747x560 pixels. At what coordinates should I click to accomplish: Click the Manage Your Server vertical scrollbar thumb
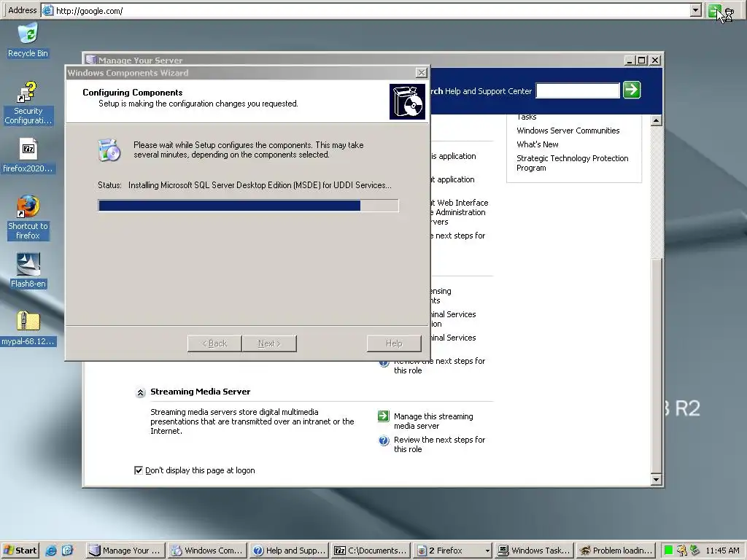click(657, 366)
